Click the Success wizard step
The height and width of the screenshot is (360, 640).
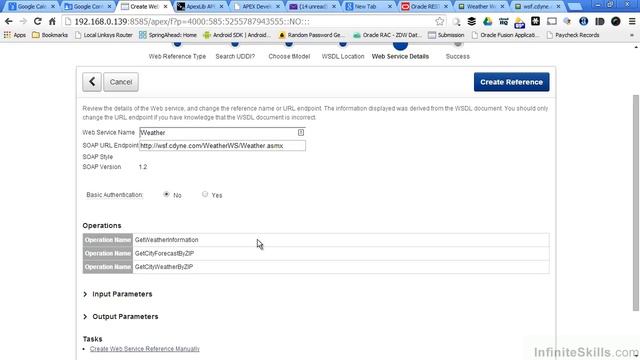(458, 56)
